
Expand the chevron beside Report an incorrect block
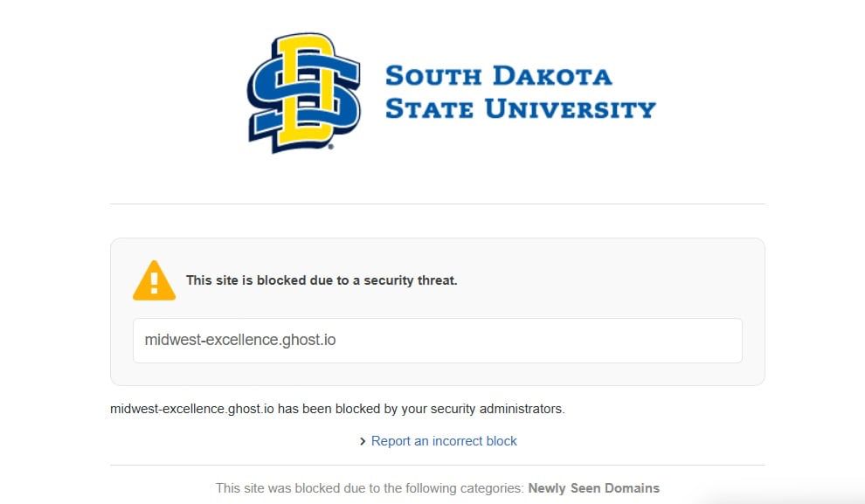click(x=363, y=442)
